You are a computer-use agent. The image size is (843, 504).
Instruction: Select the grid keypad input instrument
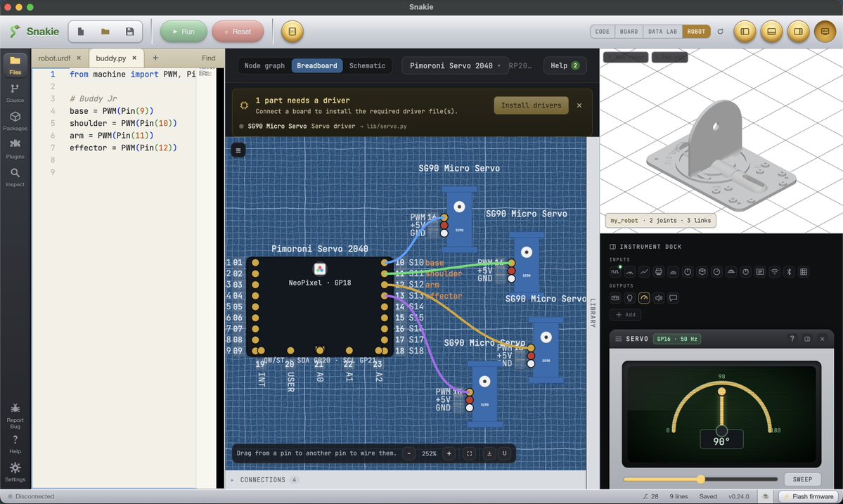coord(804,272)
